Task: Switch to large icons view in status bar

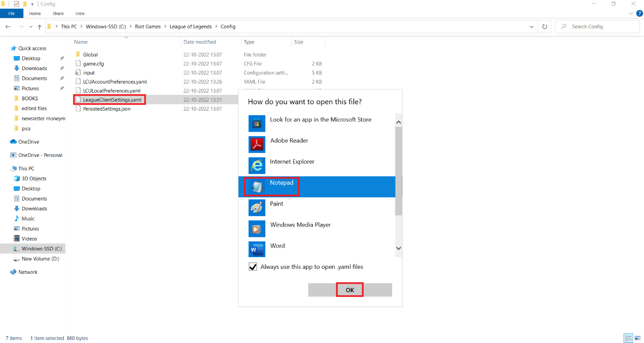Action: point(638,338)
